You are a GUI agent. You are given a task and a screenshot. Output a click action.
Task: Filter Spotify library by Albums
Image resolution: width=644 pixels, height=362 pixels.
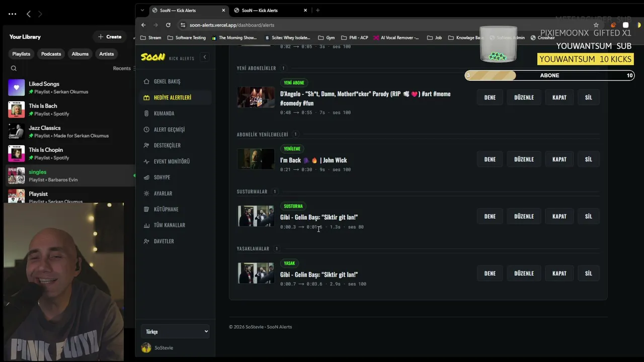tap(80, 54)
